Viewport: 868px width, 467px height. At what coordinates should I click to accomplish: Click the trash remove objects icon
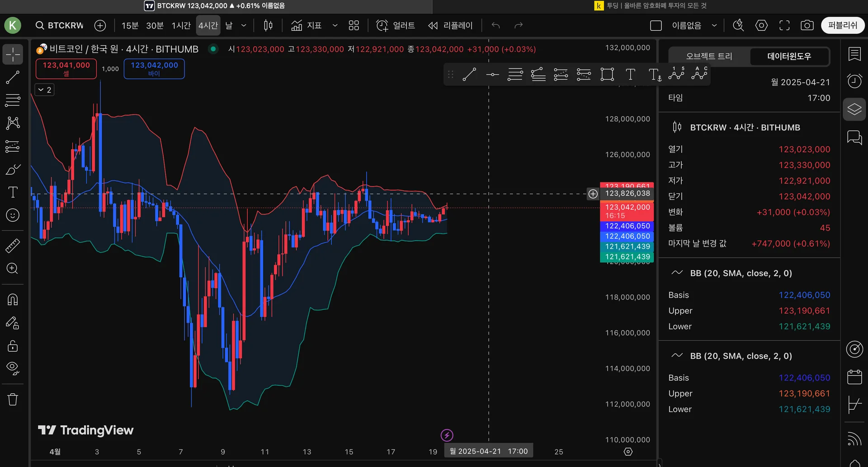coord(13,399)
